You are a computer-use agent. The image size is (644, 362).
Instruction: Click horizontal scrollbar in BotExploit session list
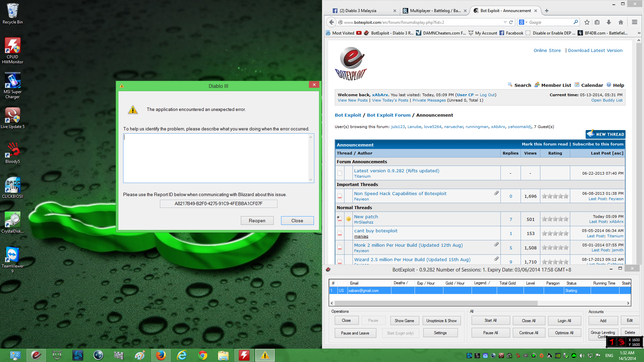click(x=436, y=303)
